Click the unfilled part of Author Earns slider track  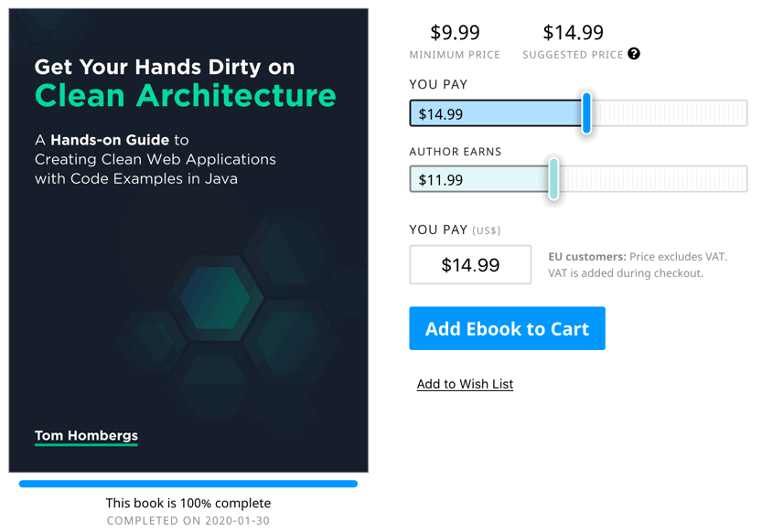[653, 178]
